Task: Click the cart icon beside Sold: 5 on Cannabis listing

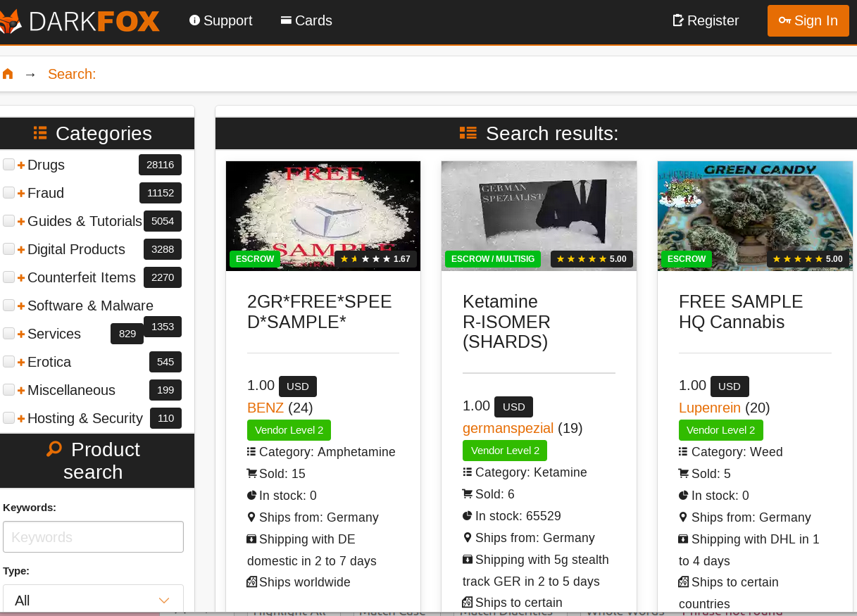Action: coord(682,473)
